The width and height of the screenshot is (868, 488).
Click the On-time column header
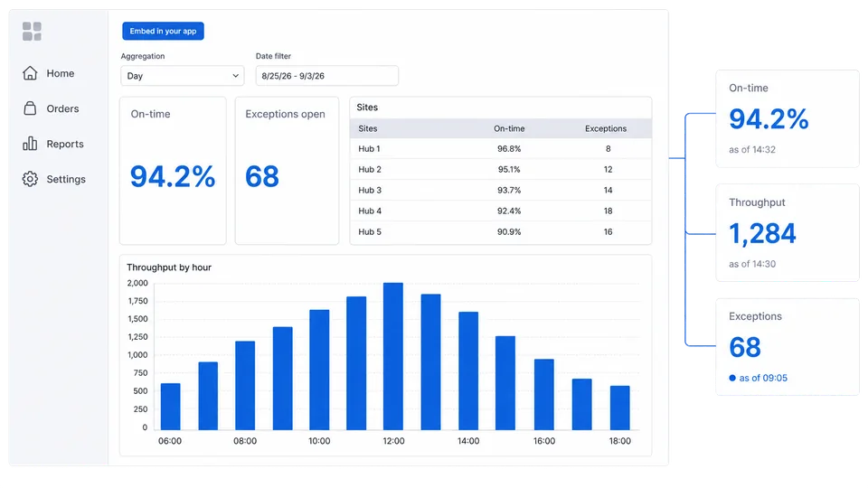click(x=509, y=128)
